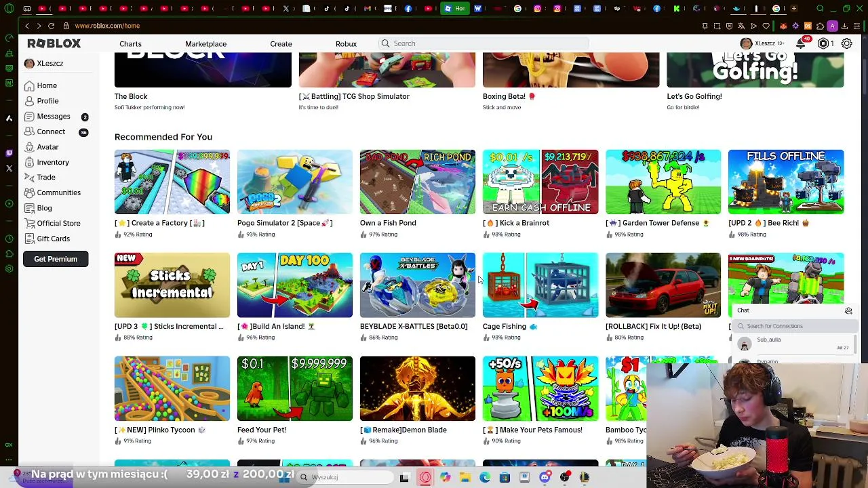Open File Explorer from the taskbar
Image resolution: width=868 pixels, height=488 pixels.
[465, 477]
